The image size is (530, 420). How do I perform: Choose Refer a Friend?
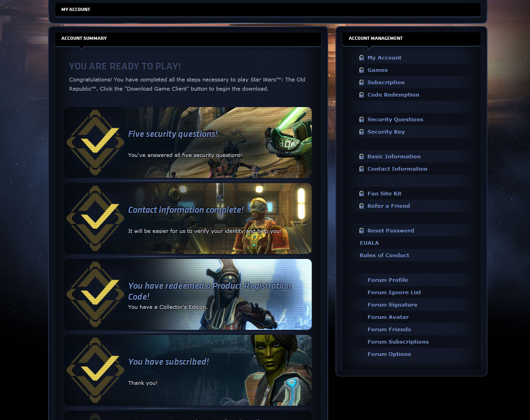coord(388,206)
